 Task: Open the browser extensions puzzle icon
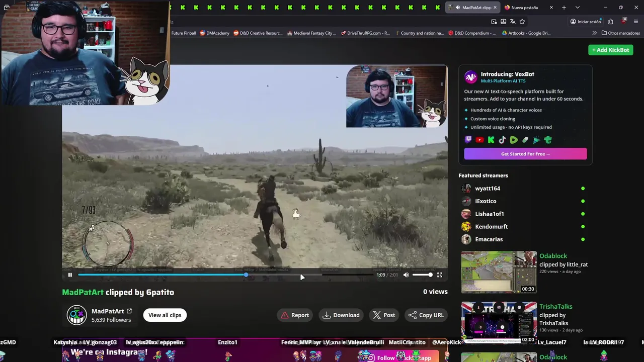(x=610, y=22)
